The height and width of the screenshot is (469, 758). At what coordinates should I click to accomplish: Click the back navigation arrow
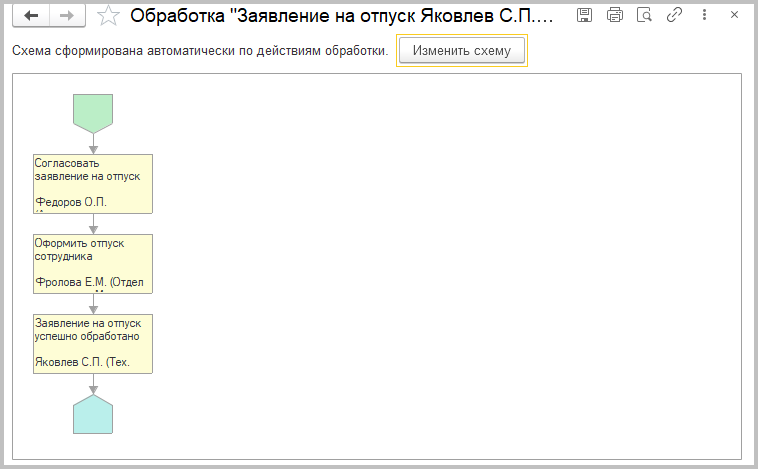(32, 16)
